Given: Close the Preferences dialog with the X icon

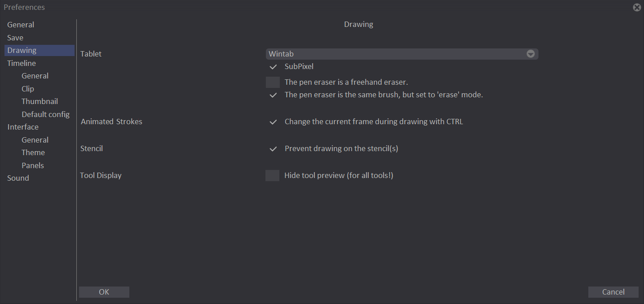Looking at the screenshot, I should 637,7.
